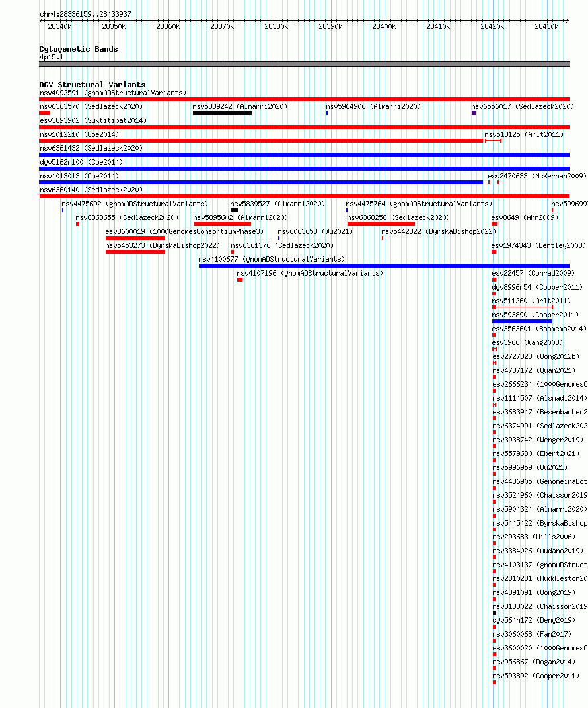Select esv22457 Conrad2009 label

coord(533,273)
